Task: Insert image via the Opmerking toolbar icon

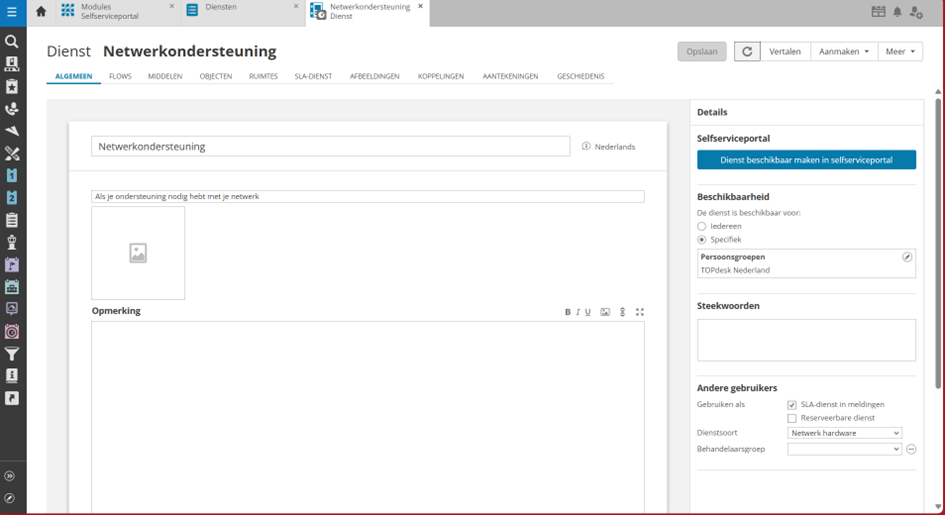Action: point(605,312)
